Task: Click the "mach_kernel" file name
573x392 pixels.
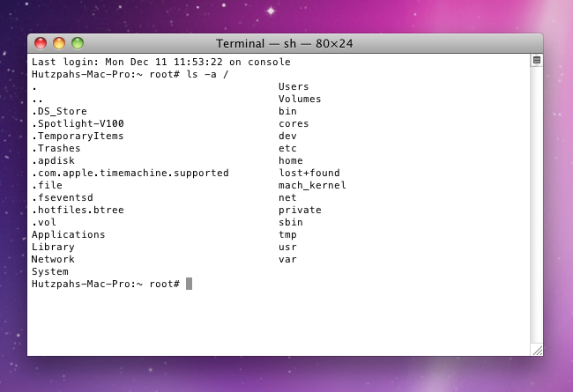Action: pyautogui.click(x=312, y=185)
